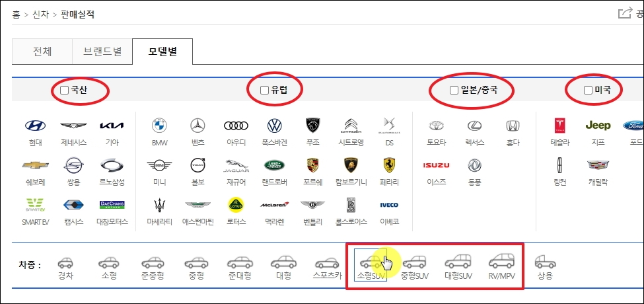
Task: Select the Jeep (지프) logo
Action: click(x=598, y=126)
